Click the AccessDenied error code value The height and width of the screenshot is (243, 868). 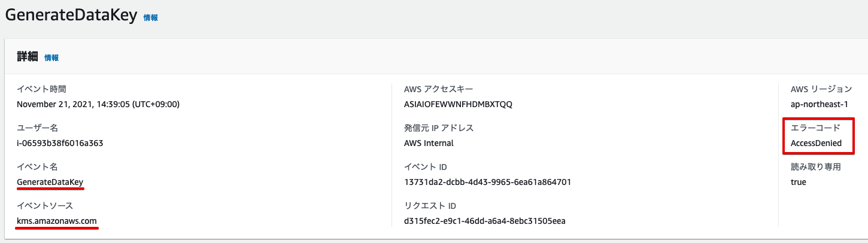(816, 143)
